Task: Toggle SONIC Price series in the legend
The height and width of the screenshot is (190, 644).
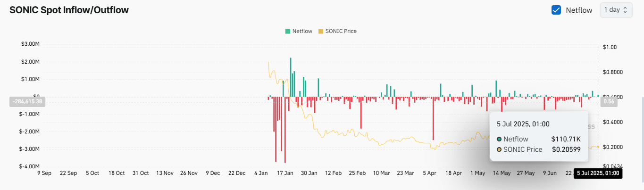Action: pos(338,31)
